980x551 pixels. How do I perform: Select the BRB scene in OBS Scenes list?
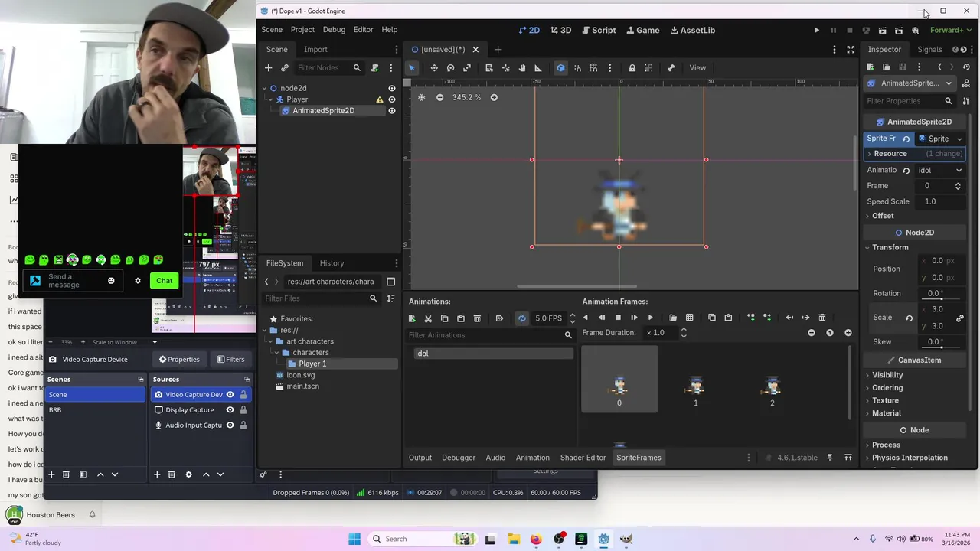[x=95, y=410]
